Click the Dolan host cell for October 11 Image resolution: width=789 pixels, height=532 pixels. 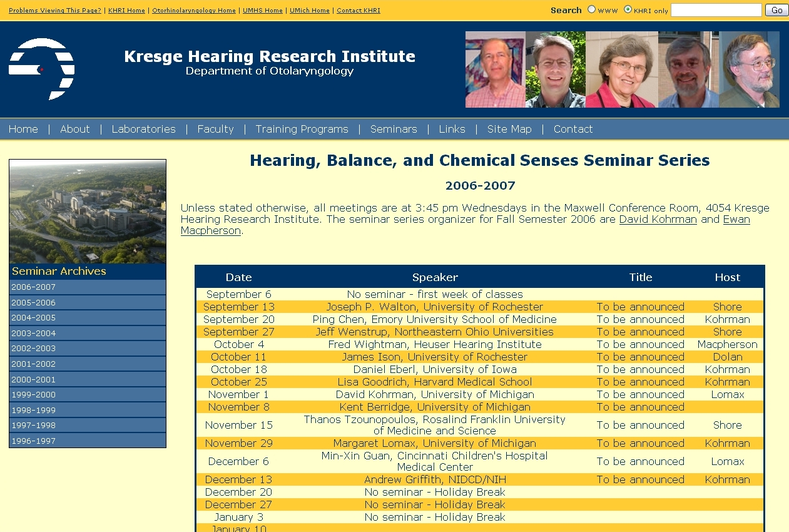coord(728,357)
